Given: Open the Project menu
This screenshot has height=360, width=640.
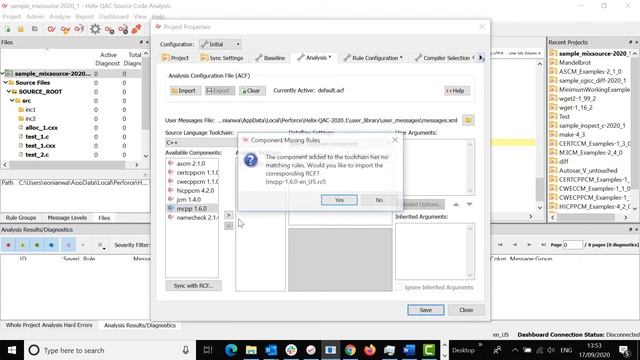Looking at the screenshot, I should (x=12, y=16).
